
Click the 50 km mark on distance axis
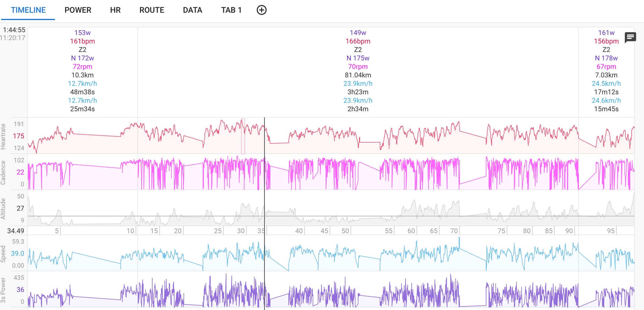345,231
